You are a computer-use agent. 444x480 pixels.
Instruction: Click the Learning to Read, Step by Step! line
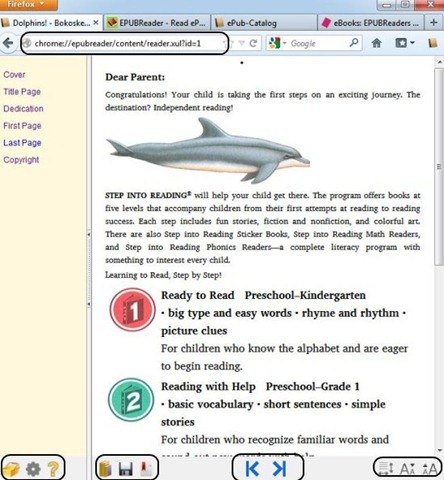(163, 275)
